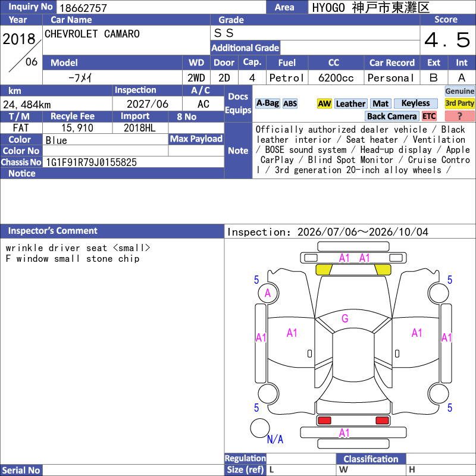
Task: Click the mileage value 24,484km
Action: pos(27,105)
